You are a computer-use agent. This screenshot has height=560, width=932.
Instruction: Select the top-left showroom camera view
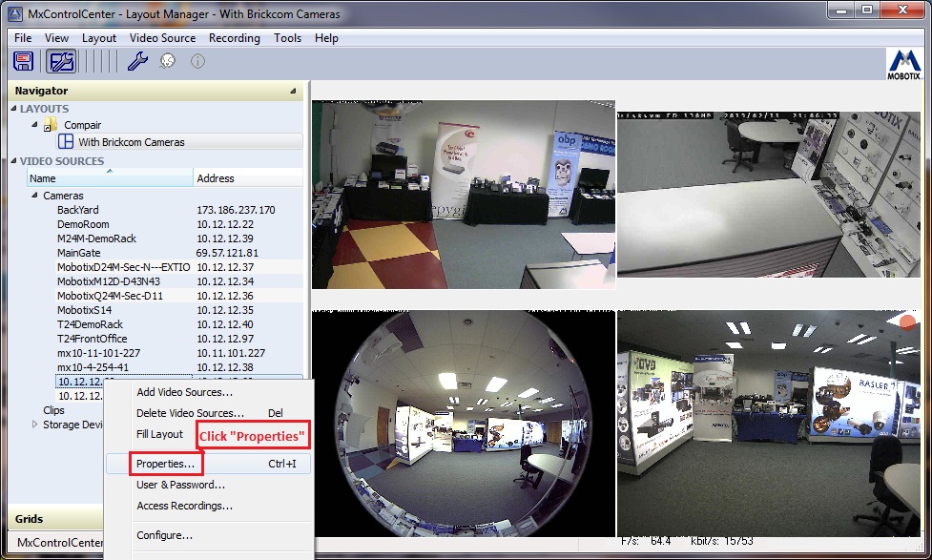click(464, 195)
